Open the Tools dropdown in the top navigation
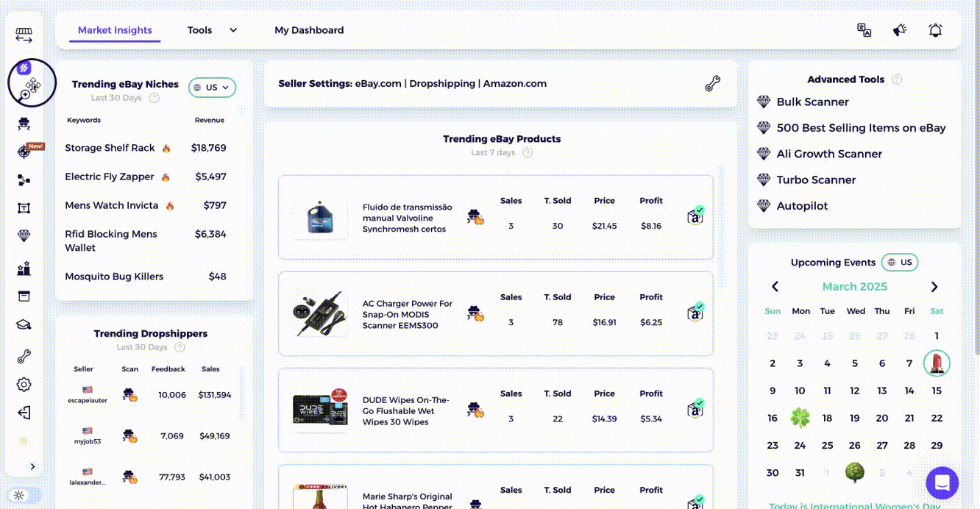This screenshot has width=980, height=509. (x=212, y=30)
